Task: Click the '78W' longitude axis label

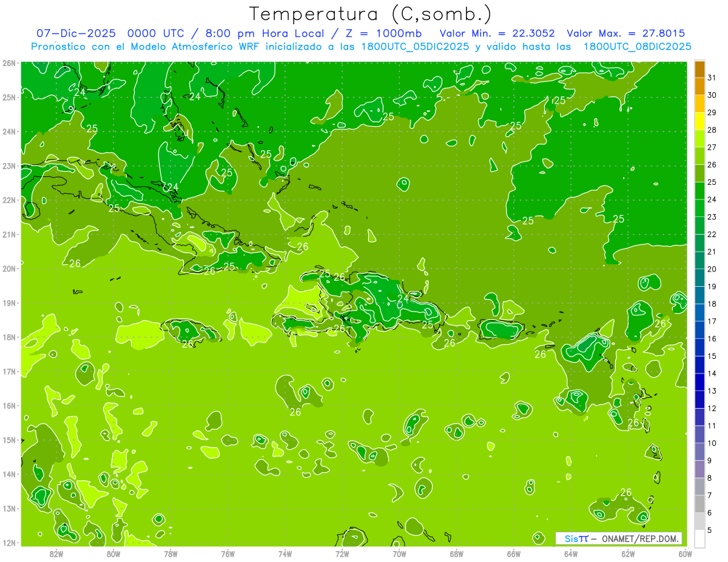Action: click(x=170, y=553)
